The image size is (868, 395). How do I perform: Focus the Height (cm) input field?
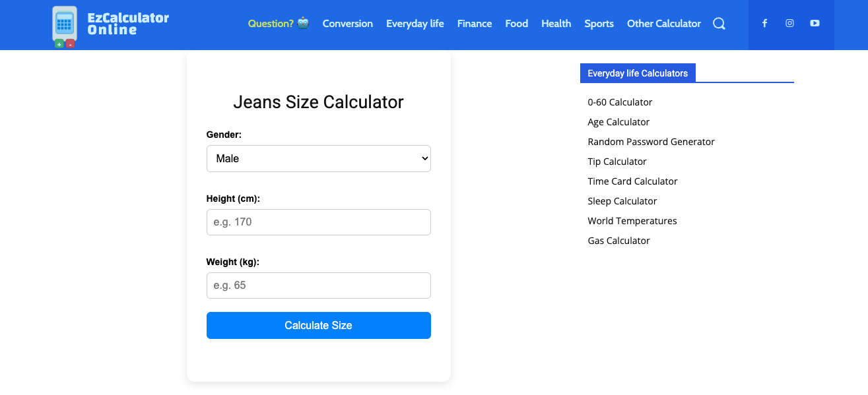click(318, 222)
